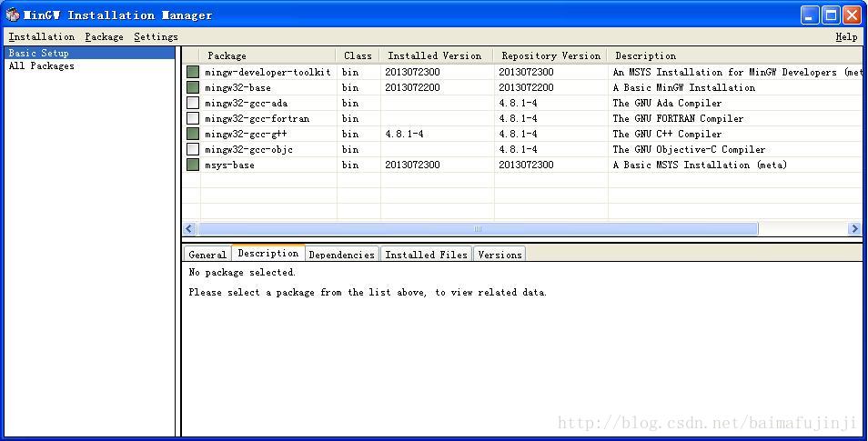Screen dimensions: 868x441
Task: Click the horizontal scrollbar right arrow
Action: click(854, 228)
